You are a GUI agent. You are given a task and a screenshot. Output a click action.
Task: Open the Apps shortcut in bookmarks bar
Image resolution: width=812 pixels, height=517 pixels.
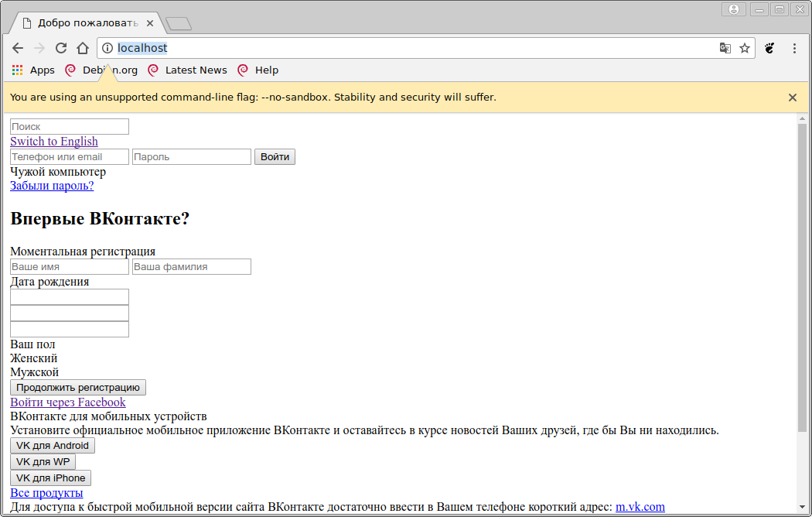point(33,70)
